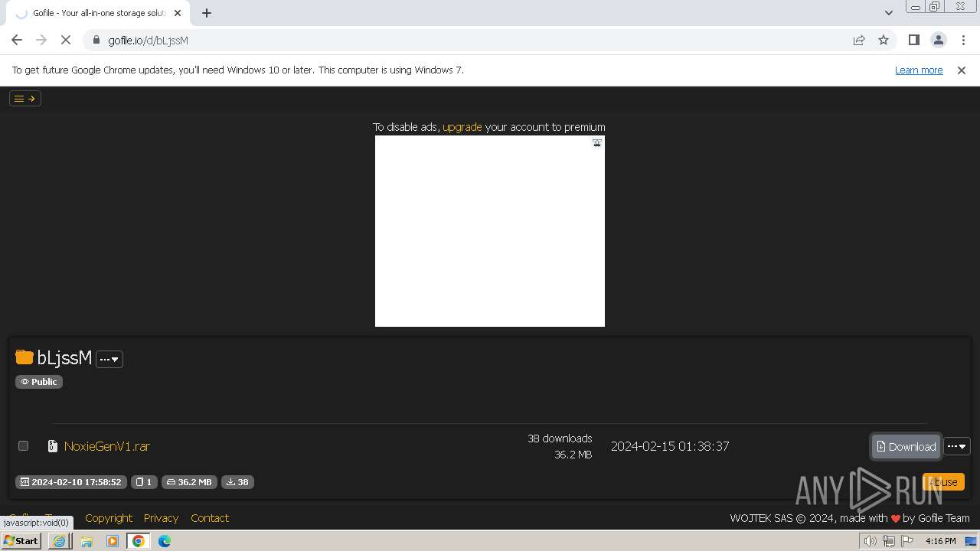Click the 38 downloads count badge

[237, 482]
